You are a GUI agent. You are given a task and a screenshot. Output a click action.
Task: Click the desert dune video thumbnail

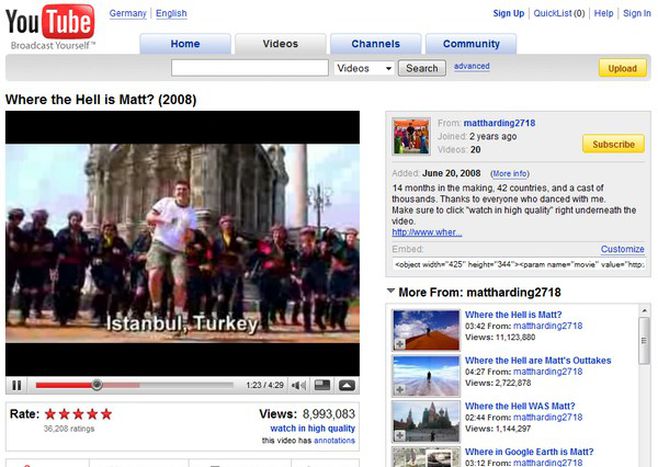[426, 330]
